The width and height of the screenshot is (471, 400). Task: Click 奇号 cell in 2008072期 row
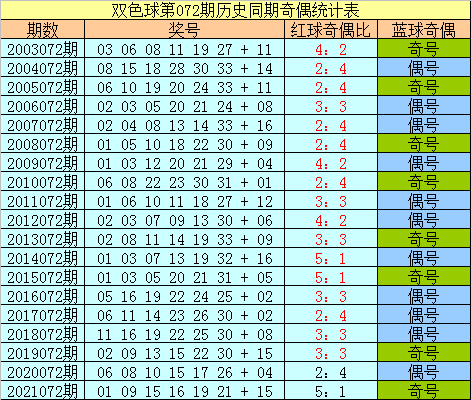(424, 144)
